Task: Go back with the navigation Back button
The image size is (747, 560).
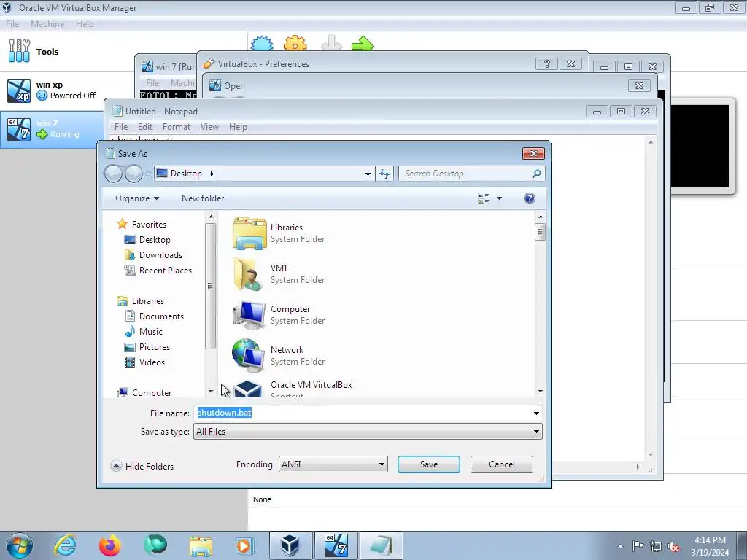Action: pyautogui.click(x=113, y=174)
